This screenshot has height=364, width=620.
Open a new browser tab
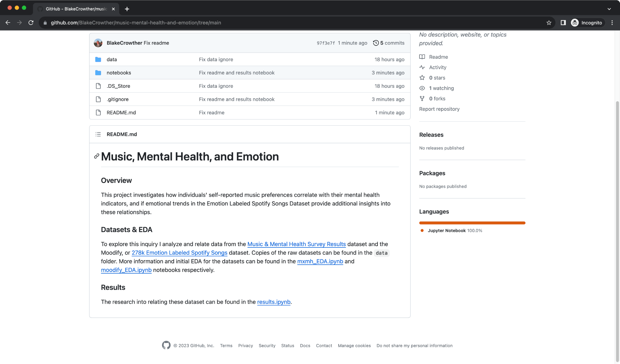127,9
